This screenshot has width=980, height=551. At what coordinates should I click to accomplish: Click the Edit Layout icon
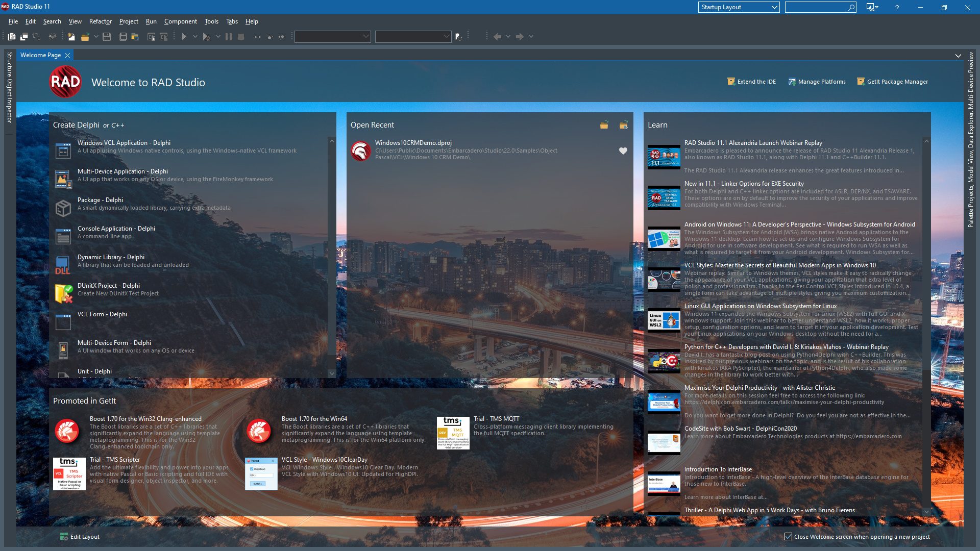pos(64,537)
